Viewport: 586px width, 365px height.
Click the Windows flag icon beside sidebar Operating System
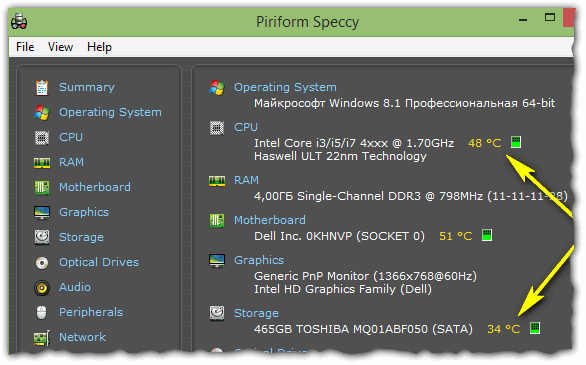42,112
